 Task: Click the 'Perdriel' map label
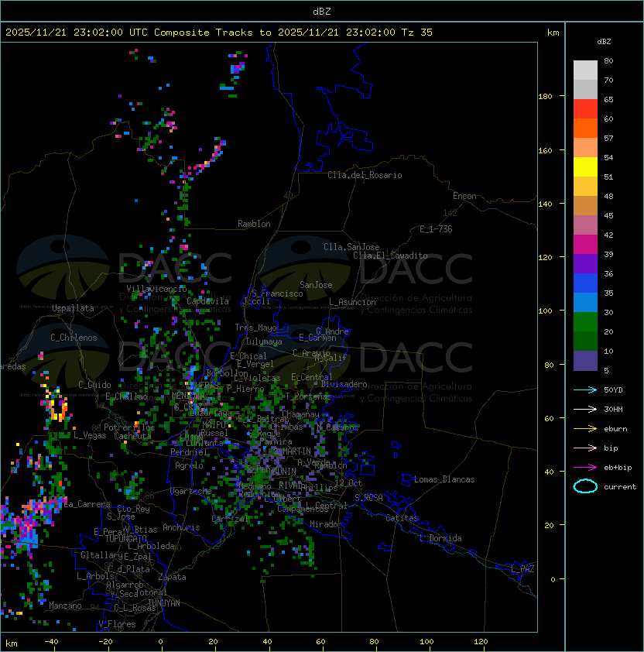189,452
